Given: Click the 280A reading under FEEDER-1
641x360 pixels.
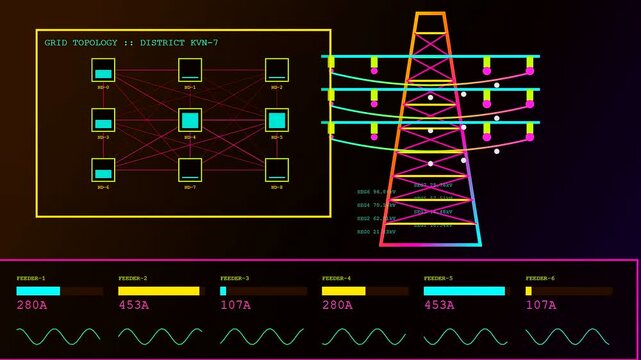Looking at the screenshot, I should coord(31,305).
